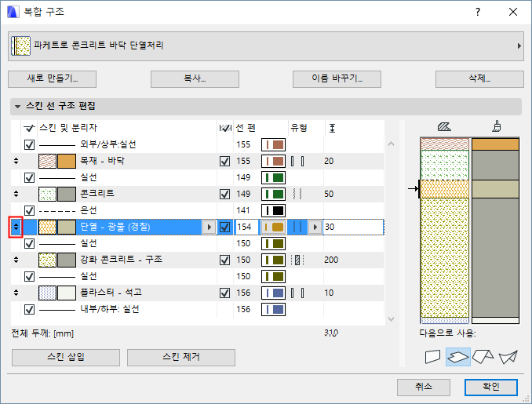532x404 pixels.
Task: Toggle checkbox for 은선 separator line
Action: click(x=30, y=211)
